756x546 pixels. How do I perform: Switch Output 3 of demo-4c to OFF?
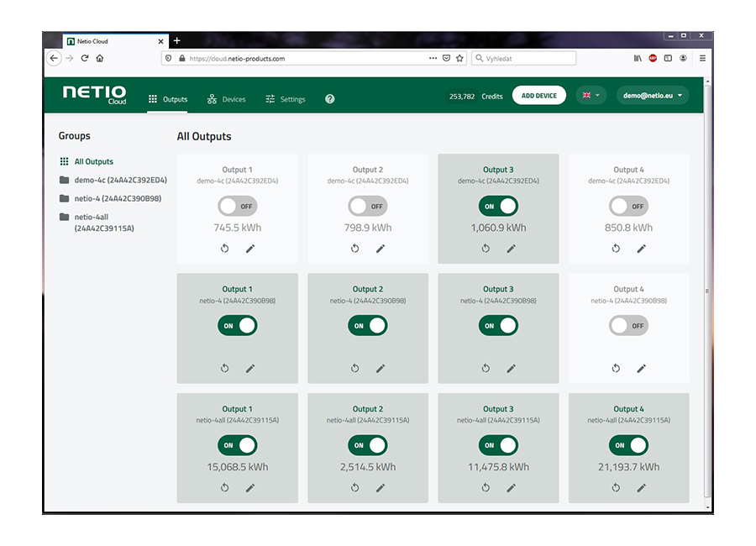tap(498, 206)
